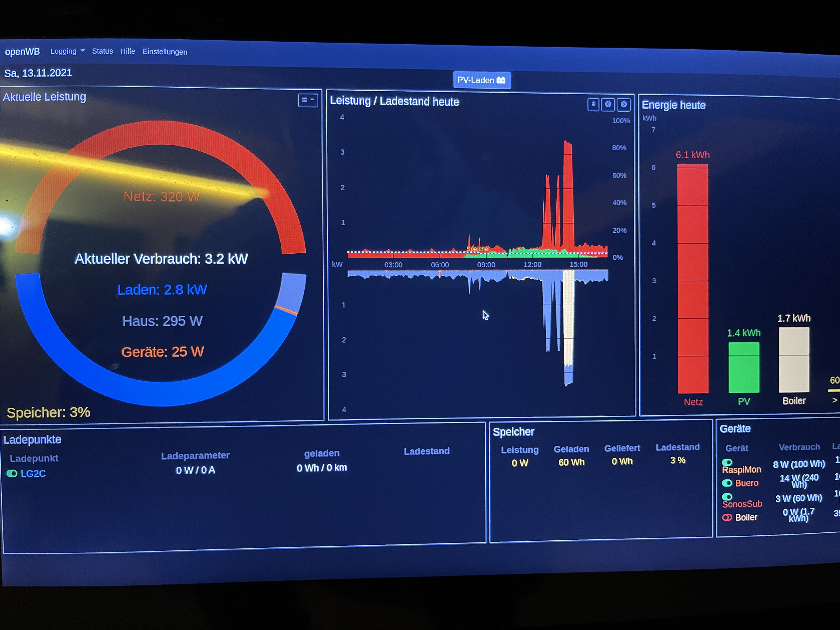Enable the Boiler device toggle
The width and height of the screenshot is (840, 630).
point(727,517)
